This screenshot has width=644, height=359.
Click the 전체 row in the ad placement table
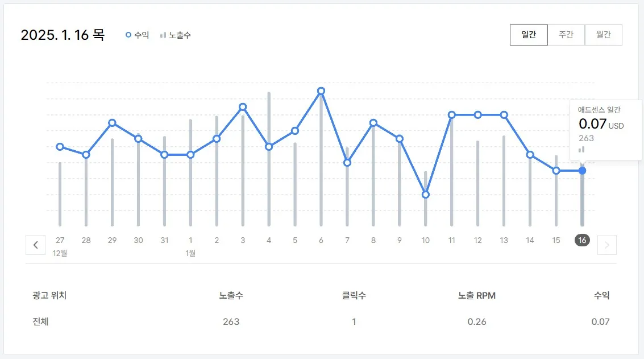tap(40, 321)
